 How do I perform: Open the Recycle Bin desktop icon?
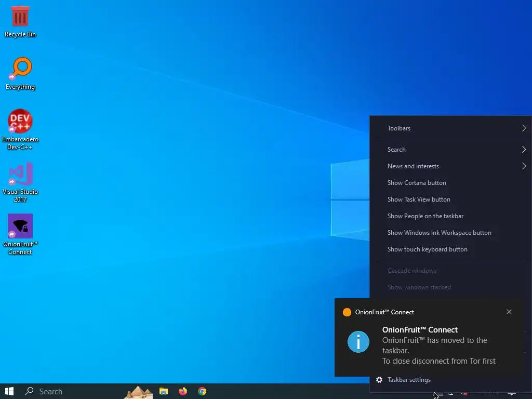pyautogui.click(x=20, y=21)
